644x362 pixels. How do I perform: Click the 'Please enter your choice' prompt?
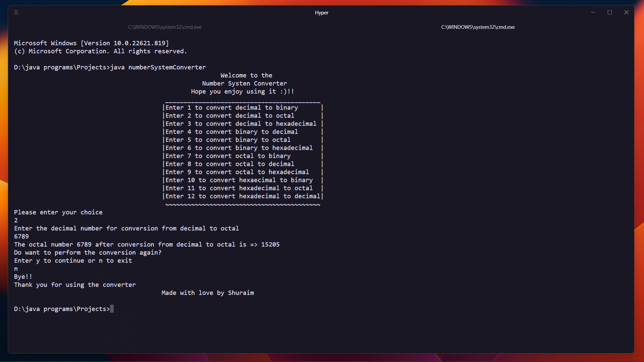[58, 212]
